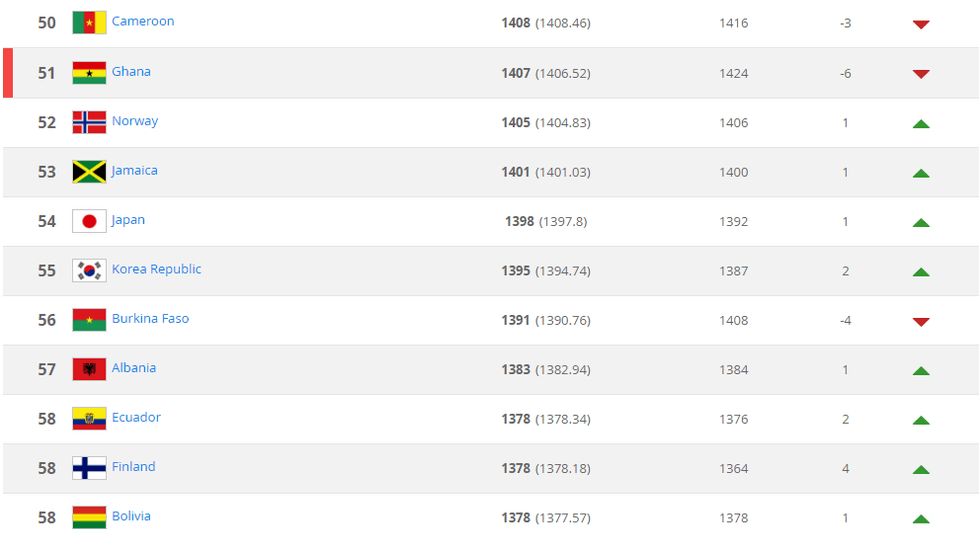The height and width of the screenshot is (537, 980).
Task: Open the Ghana team link
Action: tap(131, 71)
